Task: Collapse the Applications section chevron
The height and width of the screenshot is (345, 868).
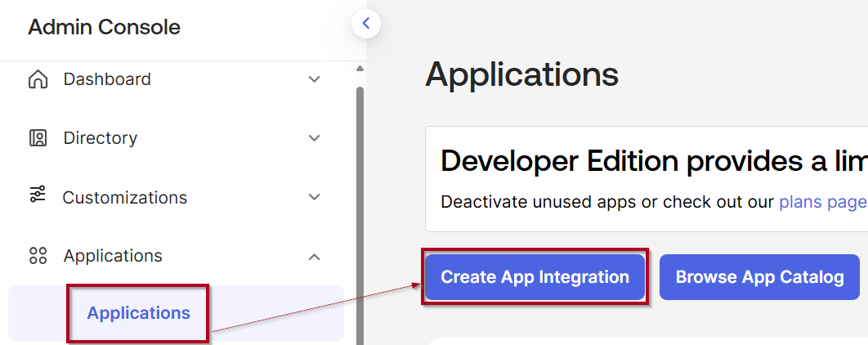Action: [x=314, y=257]
